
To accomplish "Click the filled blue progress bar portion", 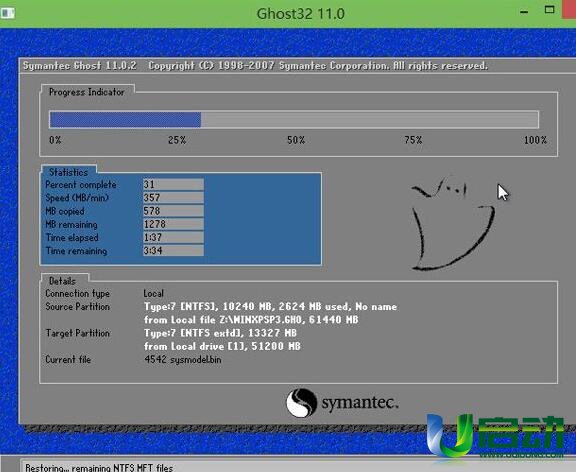I will pyautogui.click(x=125, y=120).
